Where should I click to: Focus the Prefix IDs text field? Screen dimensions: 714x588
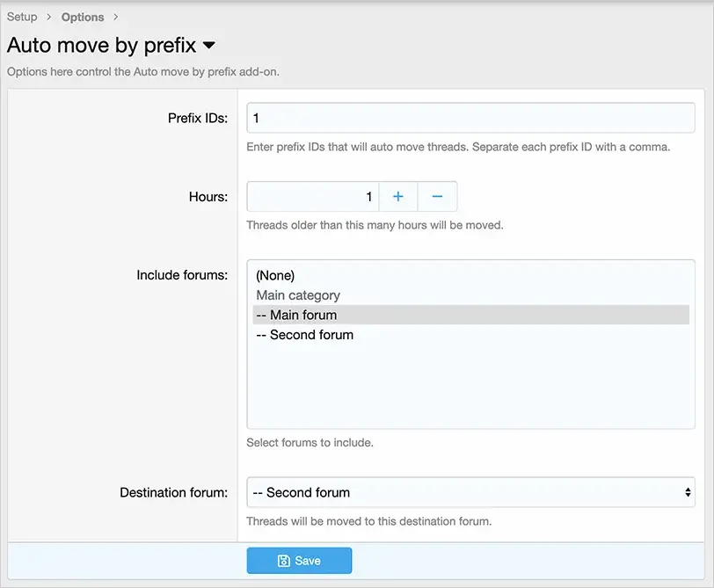click(x=470, y=118)
